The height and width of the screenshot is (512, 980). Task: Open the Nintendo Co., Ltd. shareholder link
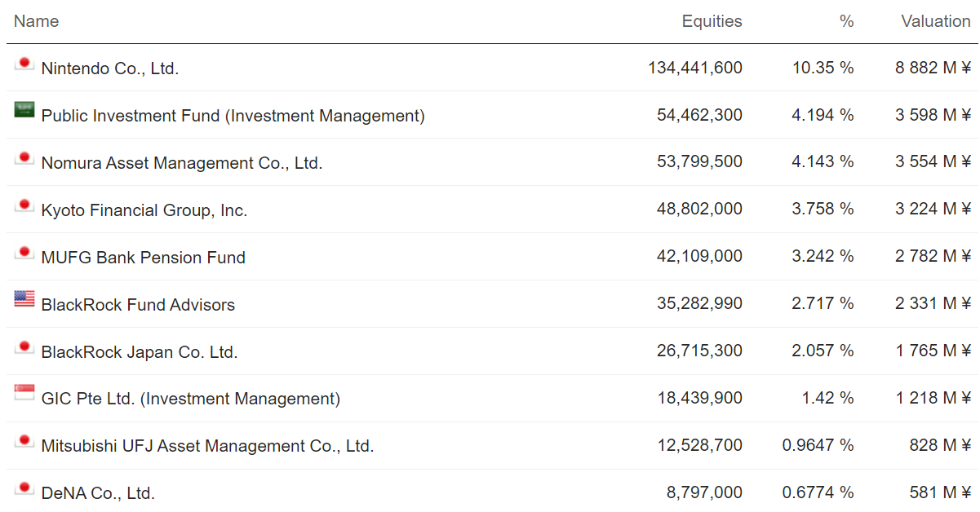(109, 68)
